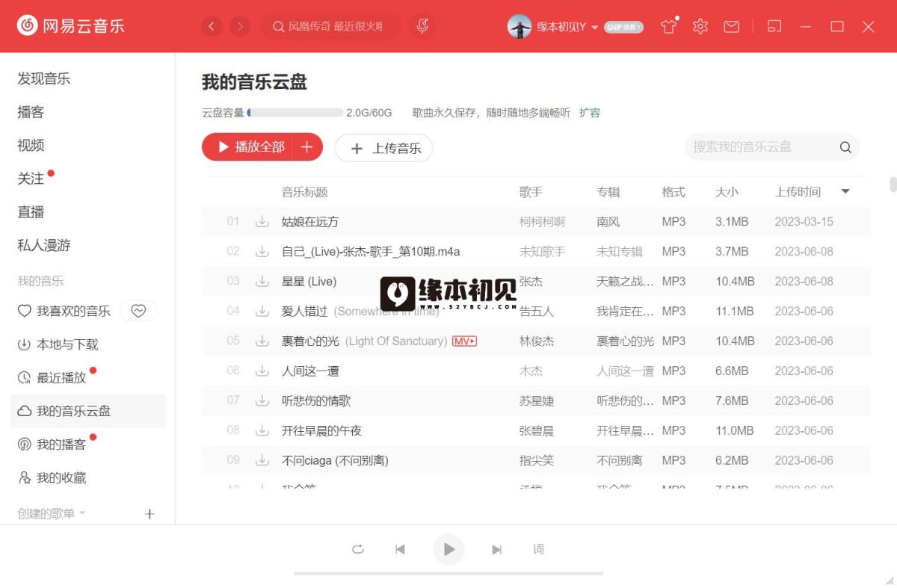Open 本地与下载 in sidebar
The height and width of the screenshot is (588, 897).
58,344
